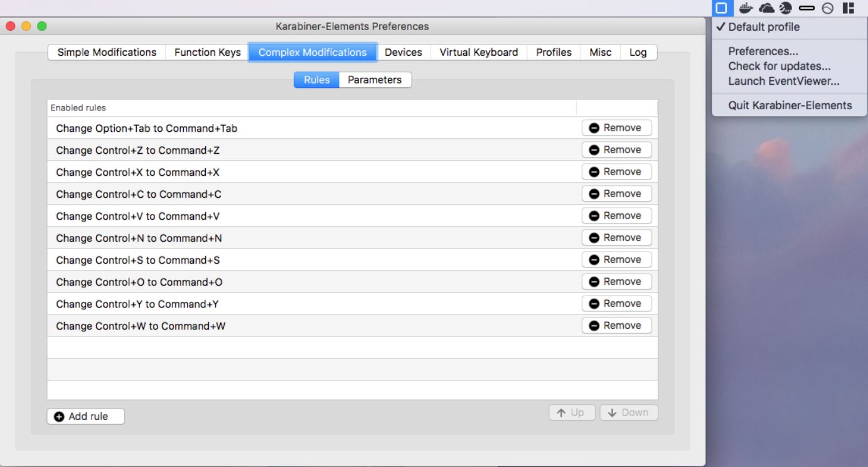Remove the Control+C to Command+C rule
The width and height of the screenshot is (868, 467).
pos(616,194)
